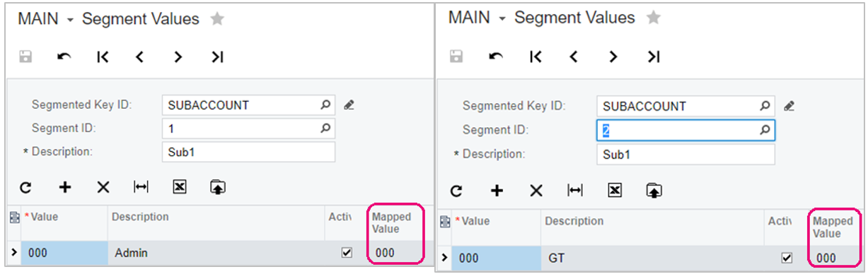
Task: Favorite the left Segment Values screen with star
Action: click(x=217, y=19)
